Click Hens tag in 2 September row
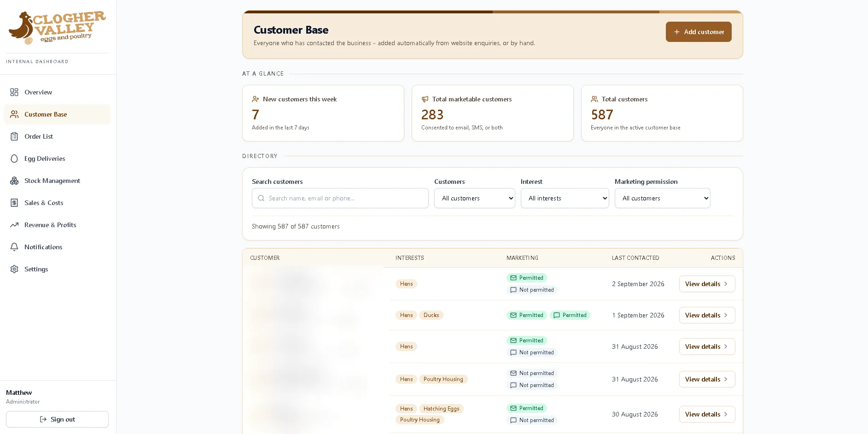 coord(406,284)
